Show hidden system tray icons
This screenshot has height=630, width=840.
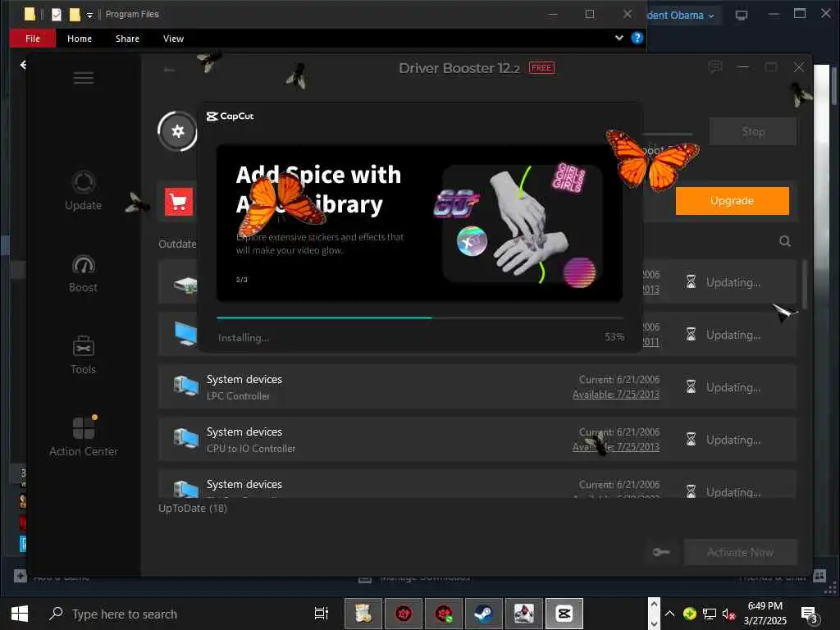tap(669, 614)
